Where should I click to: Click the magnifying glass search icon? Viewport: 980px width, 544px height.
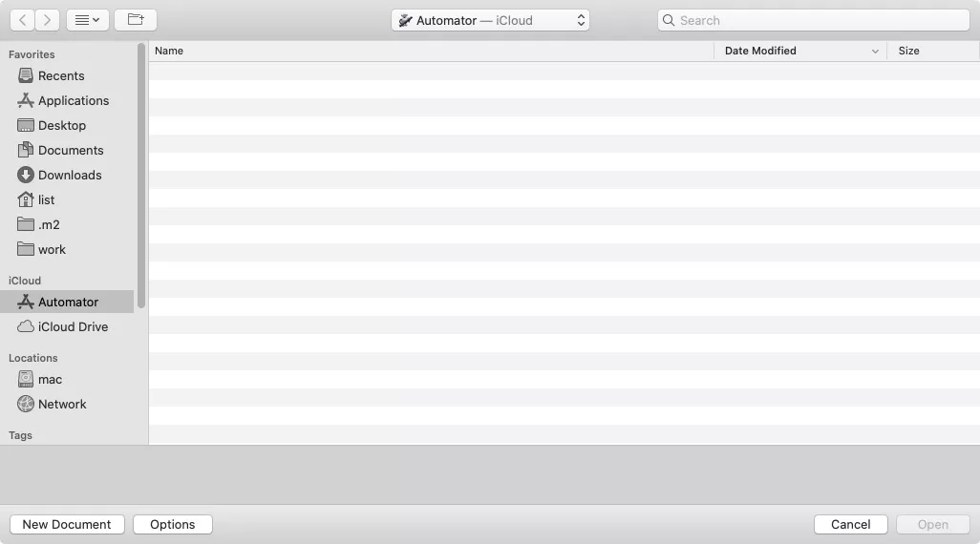point(668,20)
